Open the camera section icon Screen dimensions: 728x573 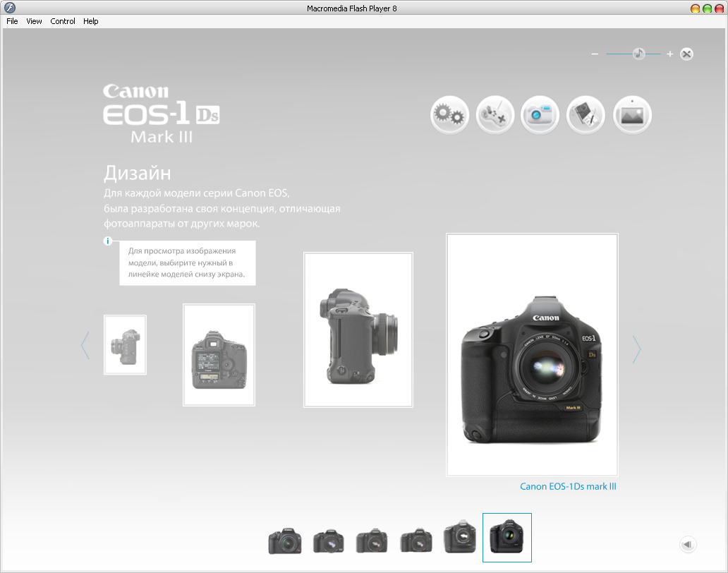point(540,114)
